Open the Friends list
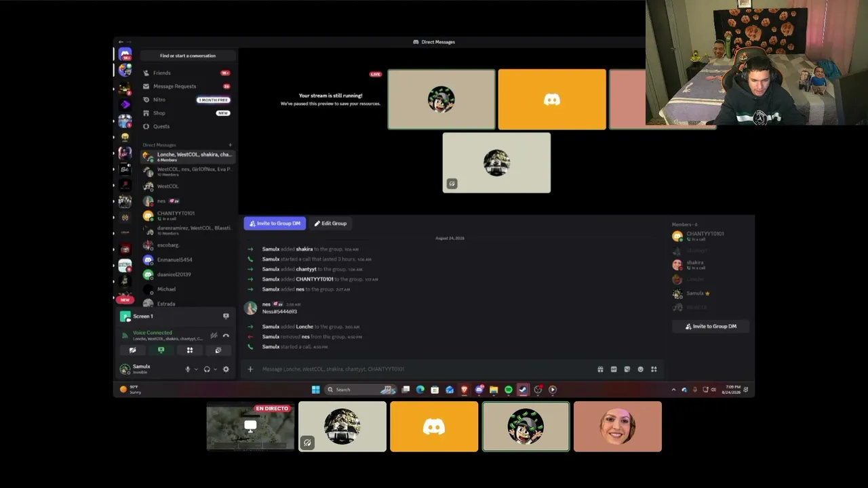This screenshot has width=868, height=488. [188, 73]
